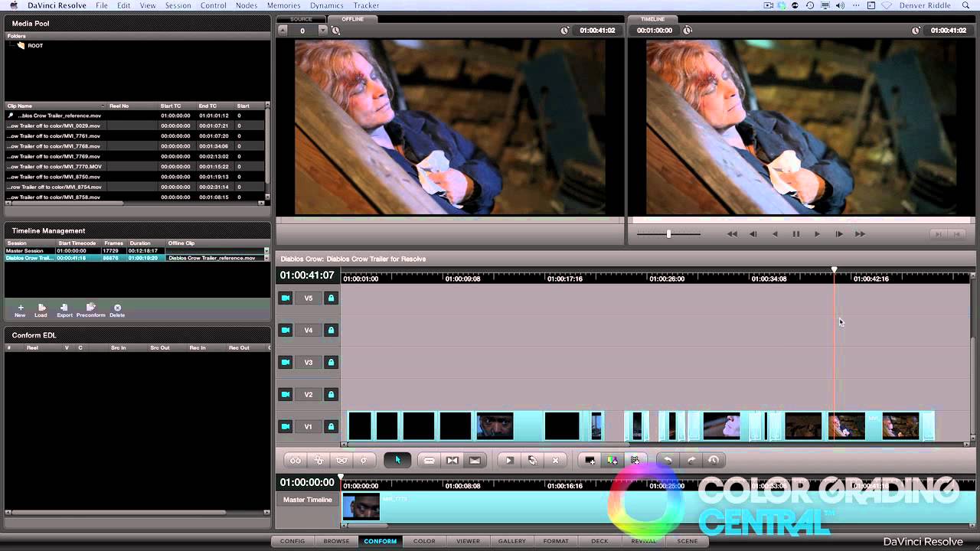
Task: Click the first link-clips glasses icon
Action: click(296, 460)
